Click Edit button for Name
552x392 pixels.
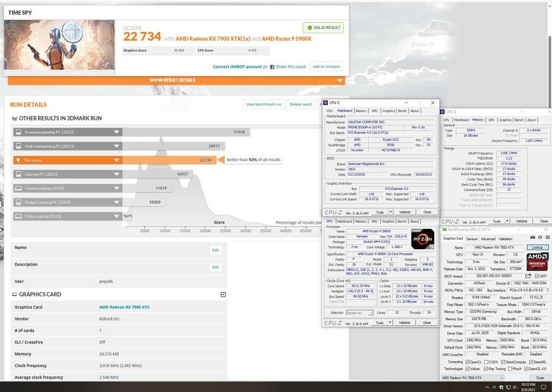215,250
